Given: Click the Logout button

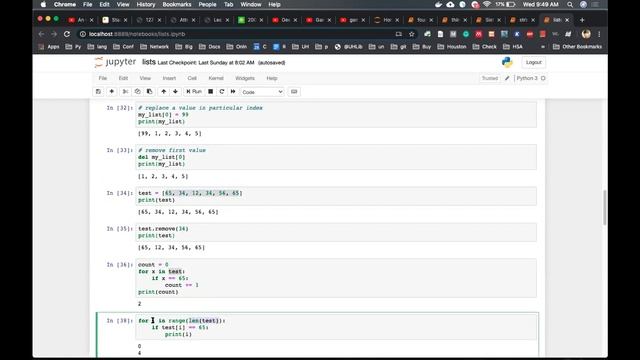Looking at the screenshot, I should (x=533, y=62).
